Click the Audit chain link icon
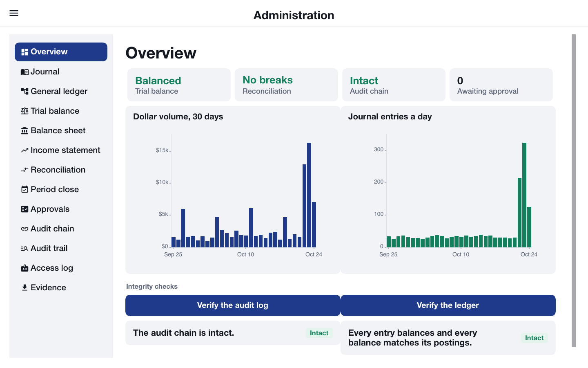 click(x=24, y=229)
